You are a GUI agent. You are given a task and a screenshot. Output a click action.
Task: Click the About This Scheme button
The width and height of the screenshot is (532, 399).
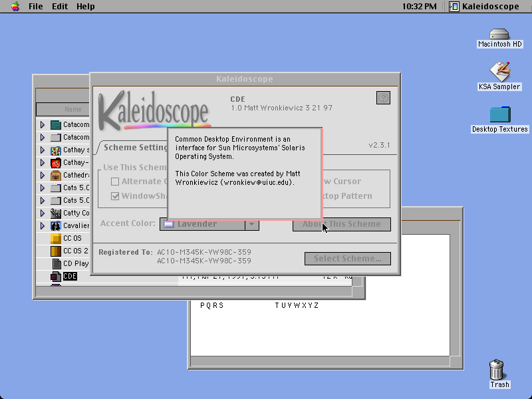point(342,224)
